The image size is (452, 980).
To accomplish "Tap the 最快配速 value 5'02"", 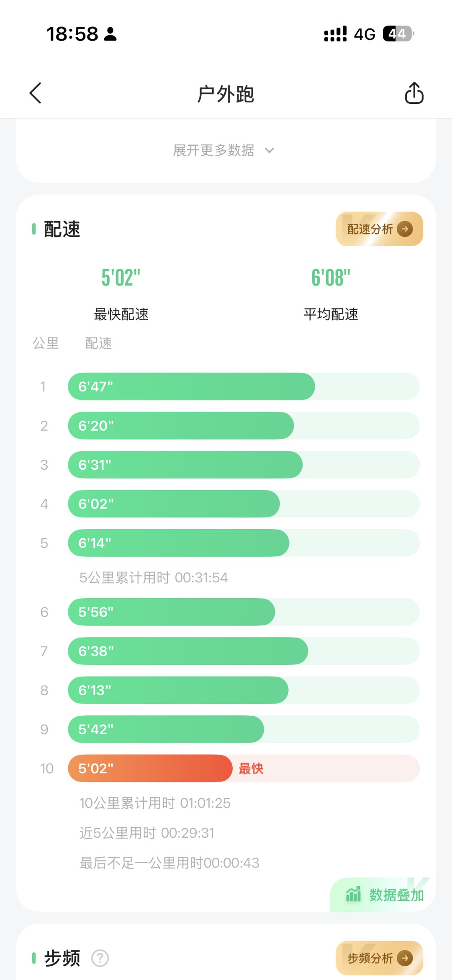I will (121, 278).
